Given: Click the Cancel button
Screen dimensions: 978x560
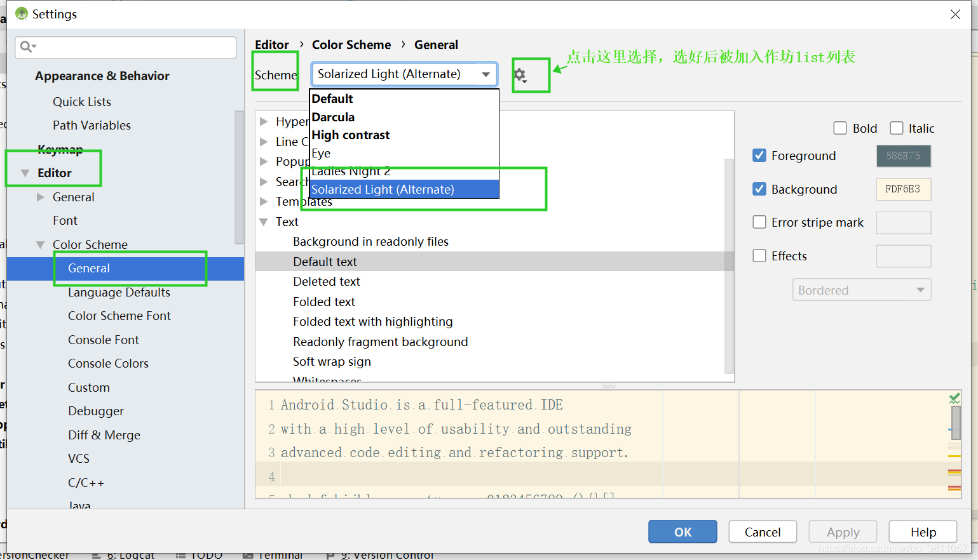Looking at the screenshot, I should pos(763,532).
